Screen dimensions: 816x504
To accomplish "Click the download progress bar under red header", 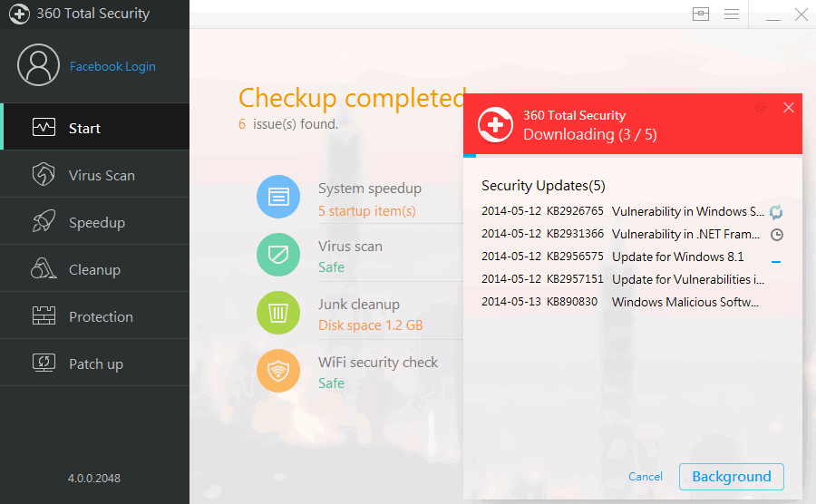I will [633, 156].
